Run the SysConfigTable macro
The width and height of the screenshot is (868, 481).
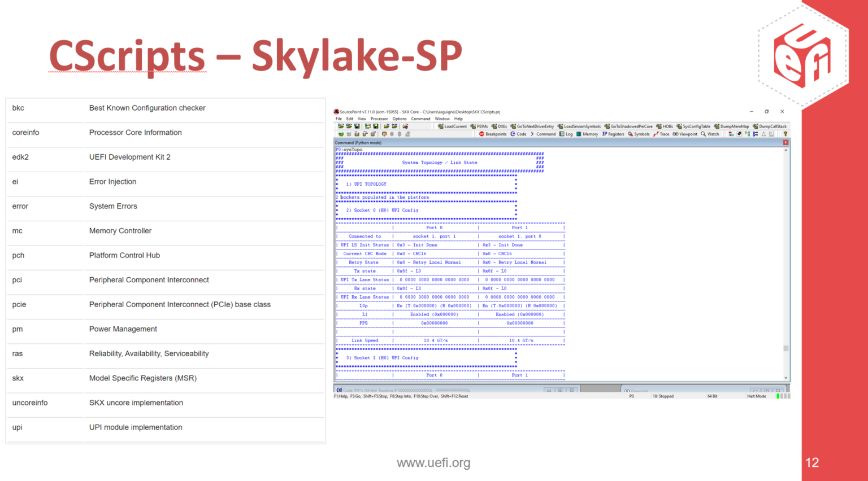point(693,126)
